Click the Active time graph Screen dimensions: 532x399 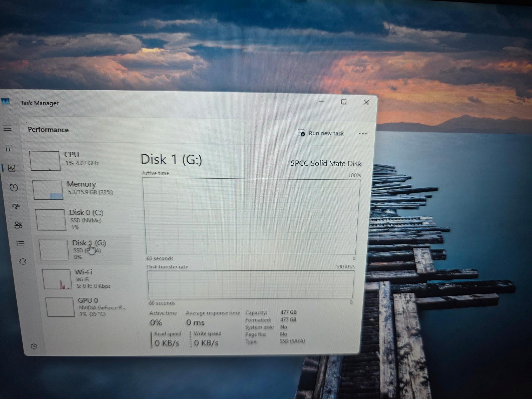[251, 216]
